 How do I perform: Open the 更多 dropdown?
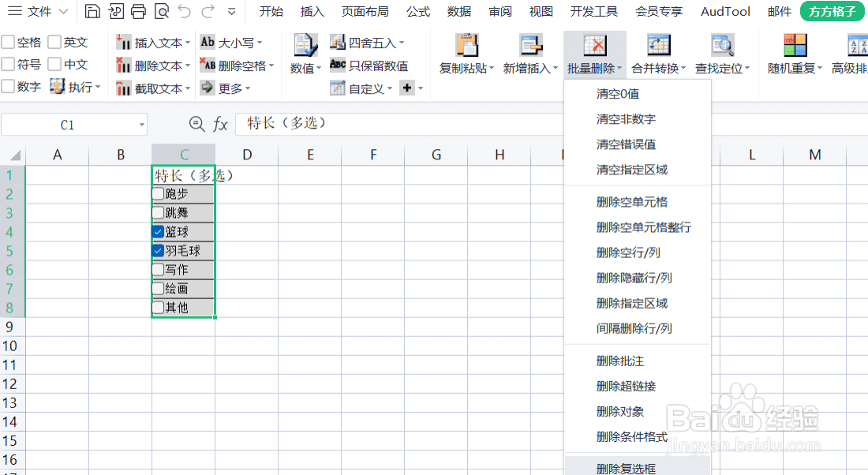tap(248, 88)
